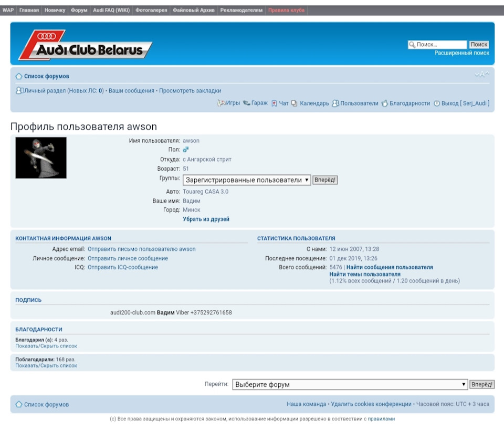This screenshot has width=504, height=432.
Task: Click the user icon before Личный раздел
Action: pyautogui.click(x=19, y=91)
